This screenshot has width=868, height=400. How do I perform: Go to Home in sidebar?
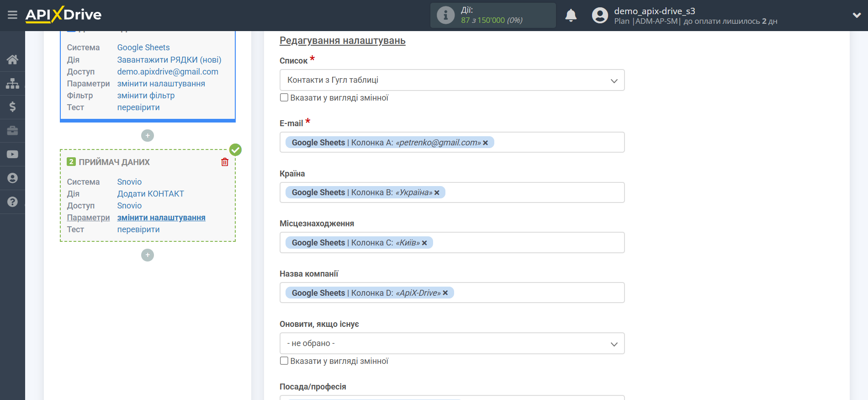[x=12, y=59]
